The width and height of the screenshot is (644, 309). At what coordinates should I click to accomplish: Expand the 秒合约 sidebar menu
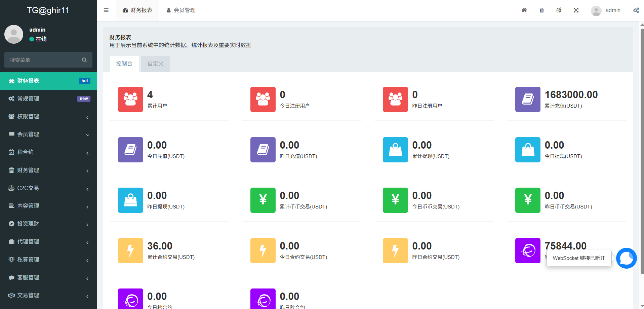pyautogui.click(x=48, y=152)
